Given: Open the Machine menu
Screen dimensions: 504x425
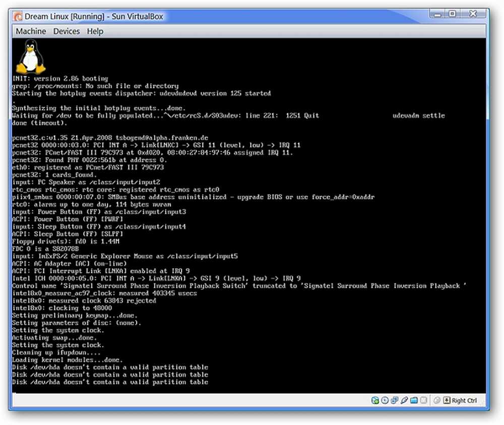Looking at the screenshot, I should tap(31, 31).
